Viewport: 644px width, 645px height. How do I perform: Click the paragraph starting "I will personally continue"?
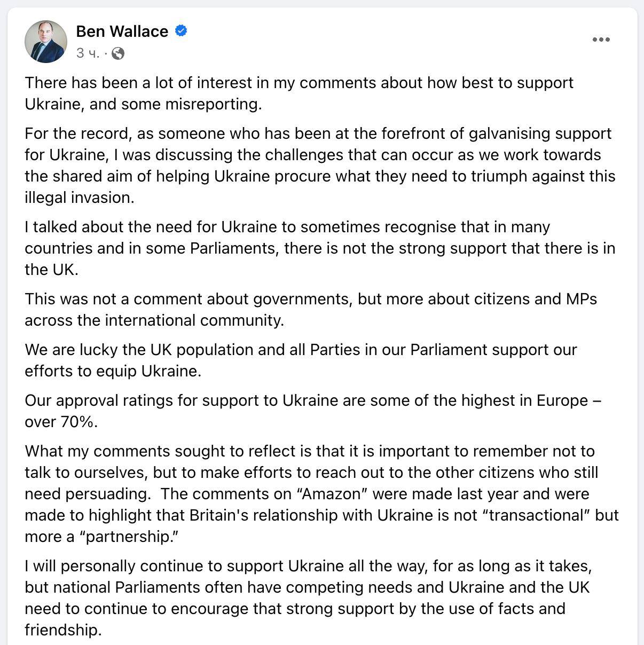coord(308,597)
